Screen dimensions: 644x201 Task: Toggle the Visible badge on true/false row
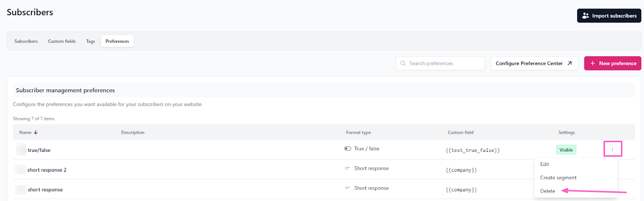click(x=566, y=150)
